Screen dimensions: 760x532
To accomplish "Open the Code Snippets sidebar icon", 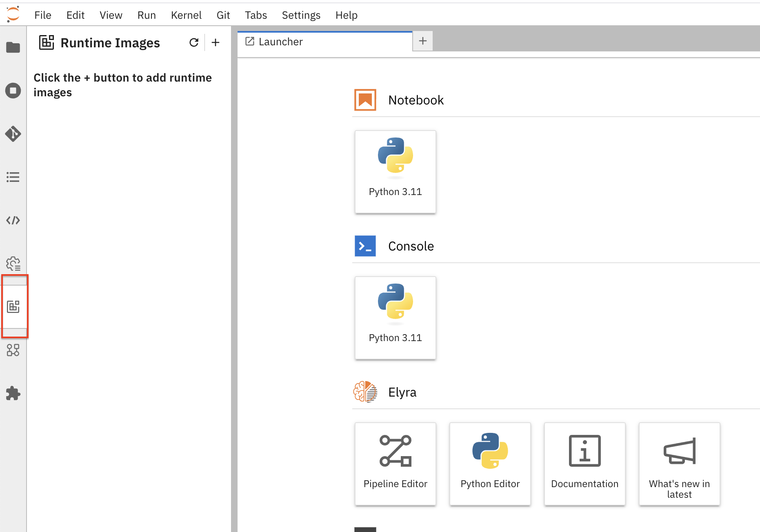I will pos(13,220).
